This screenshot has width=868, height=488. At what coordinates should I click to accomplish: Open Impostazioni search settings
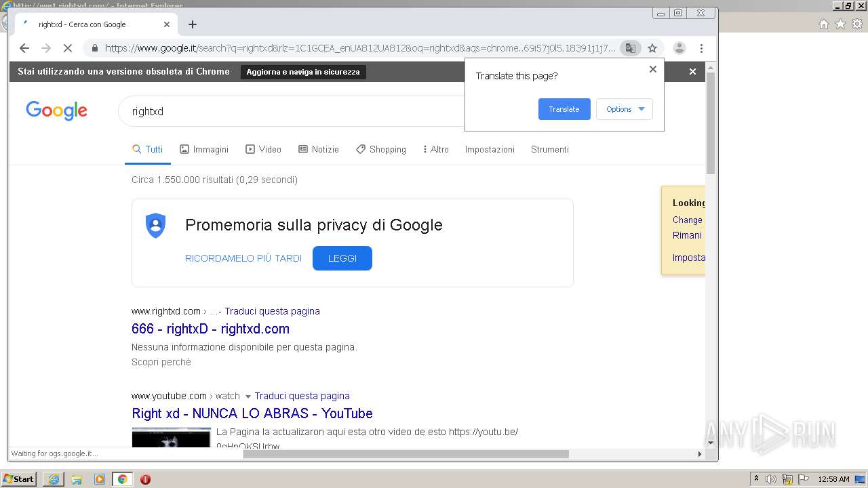pos(490,149)
